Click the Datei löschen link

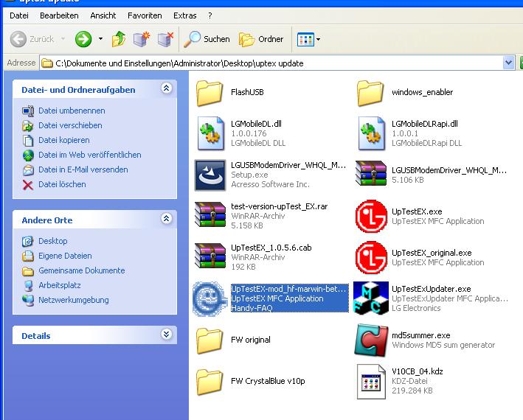pyautogui.click(x=62, y=184)
